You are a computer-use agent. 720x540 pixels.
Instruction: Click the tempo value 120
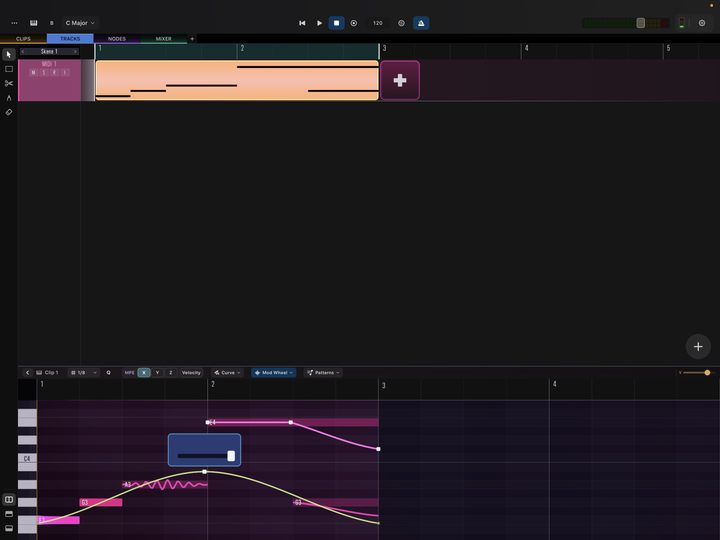[377, 23]
